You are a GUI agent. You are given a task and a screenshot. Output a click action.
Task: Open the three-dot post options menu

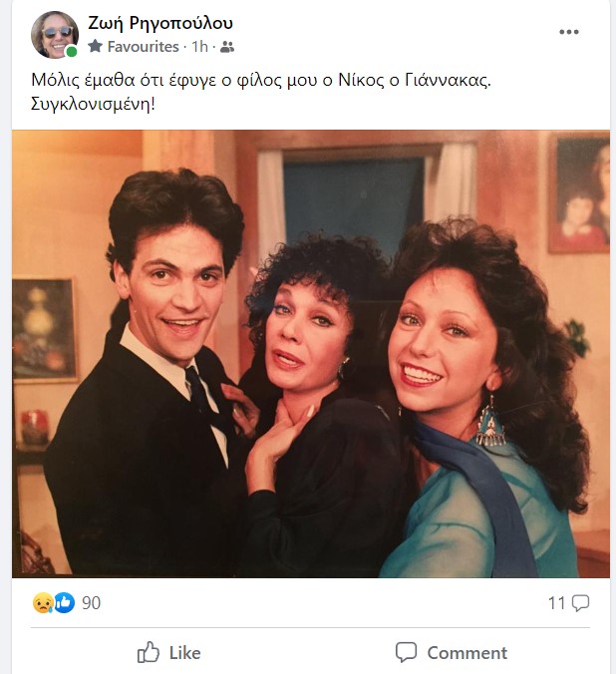point(569,32)
